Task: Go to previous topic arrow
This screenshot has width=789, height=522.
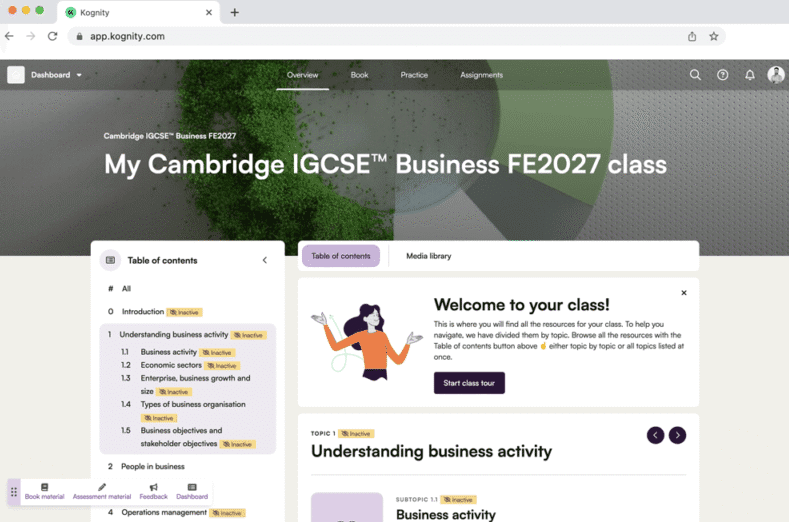Action: pos(655,435)
